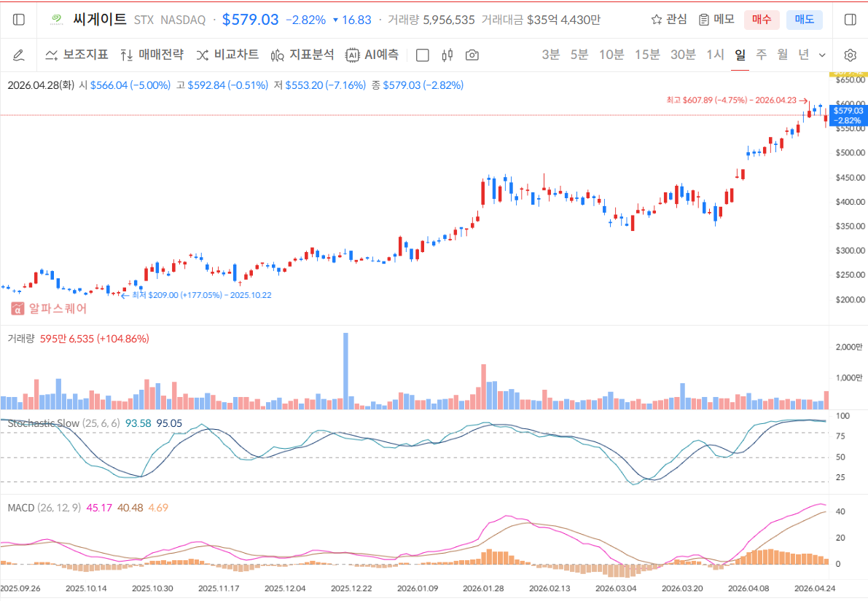Open 보조지표 indicators menu
The image size is (868, 601).
pyautogui.click(x=77, y=55)
